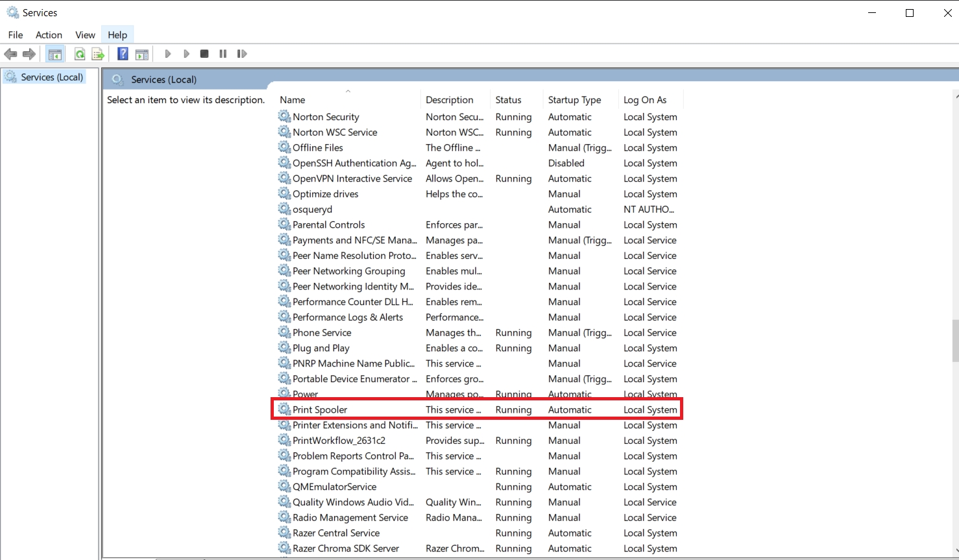Toggle the Show/Hide Console Tree icon
Viewport: 959px width, 560px height.
55,54
